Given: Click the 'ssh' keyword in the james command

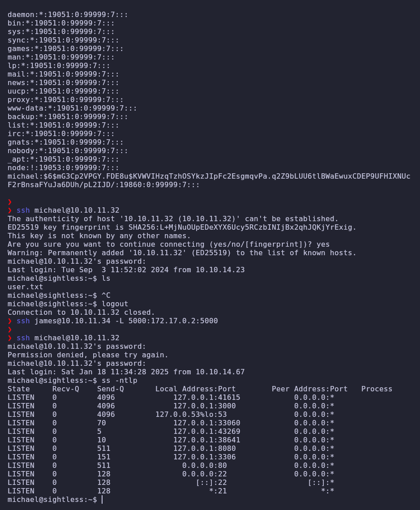Looking at the screenshot, I should (x=23, y=321).
